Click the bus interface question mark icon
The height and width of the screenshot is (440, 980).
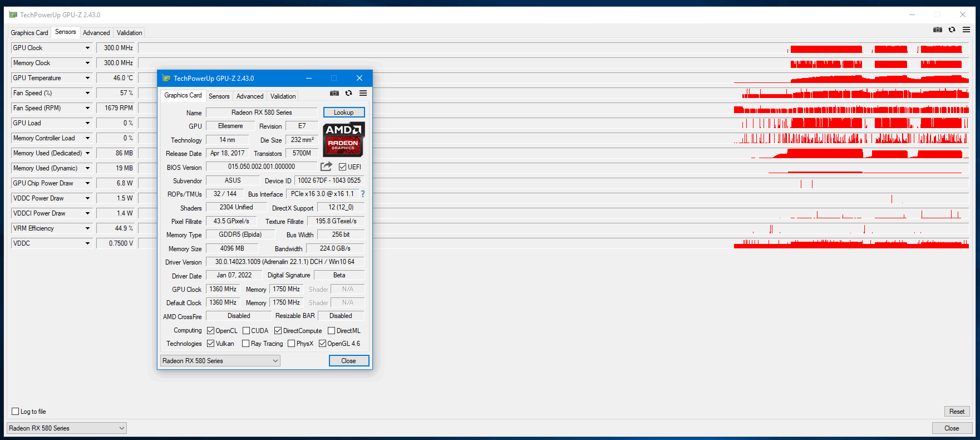click(x=363, y=194)
